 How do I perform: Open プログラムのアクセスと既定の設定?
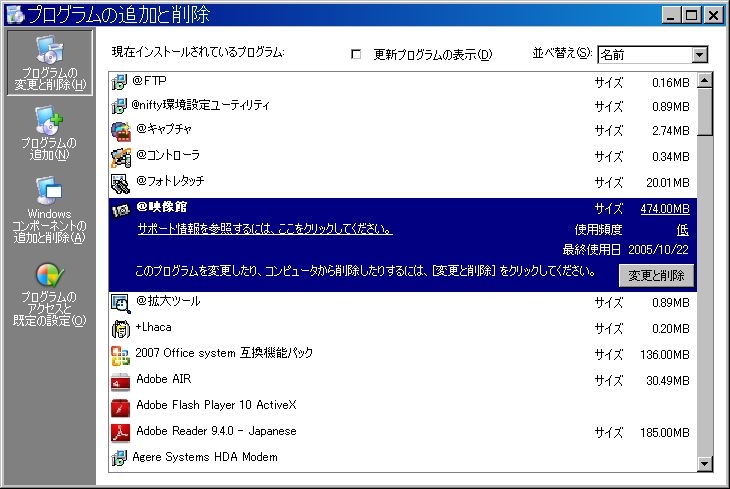(50, 294)
